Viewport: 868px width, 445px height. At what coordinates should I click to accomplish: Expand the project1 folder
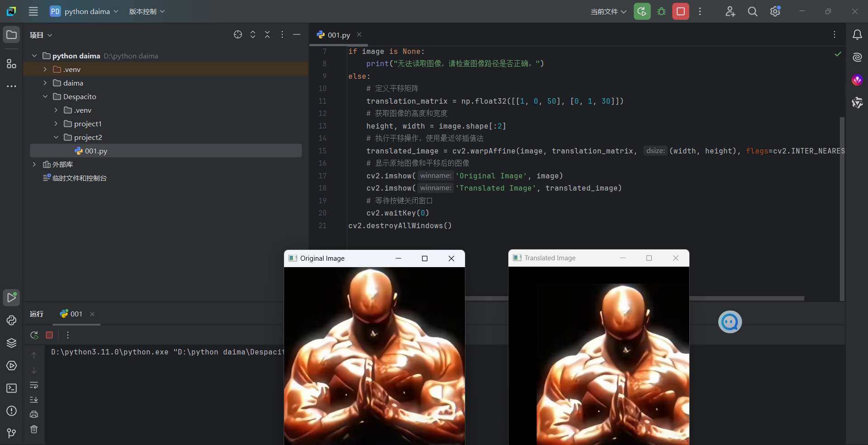[56, 124]
